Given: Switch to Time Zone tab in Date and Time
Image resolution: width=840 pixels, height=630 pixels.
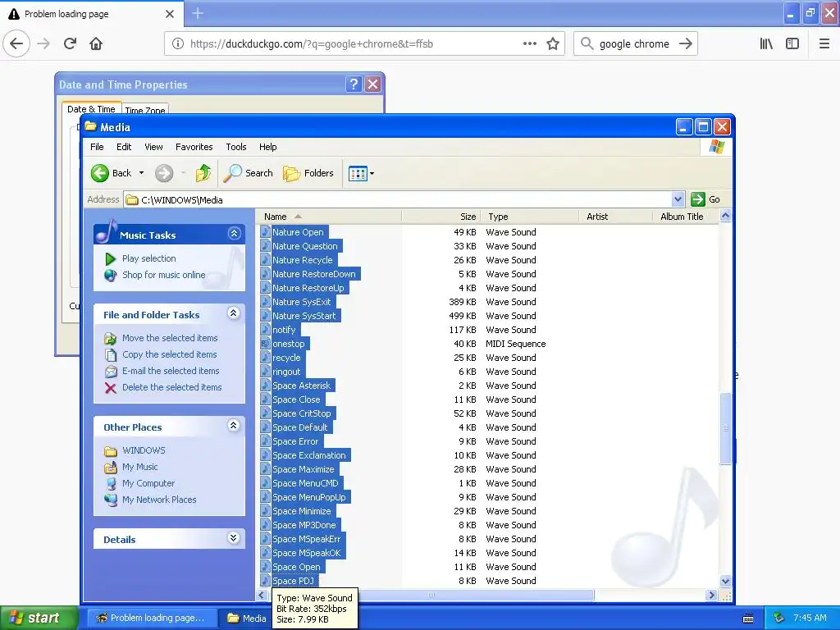Looking at the screenshot, I should click(x=144, y=109).
